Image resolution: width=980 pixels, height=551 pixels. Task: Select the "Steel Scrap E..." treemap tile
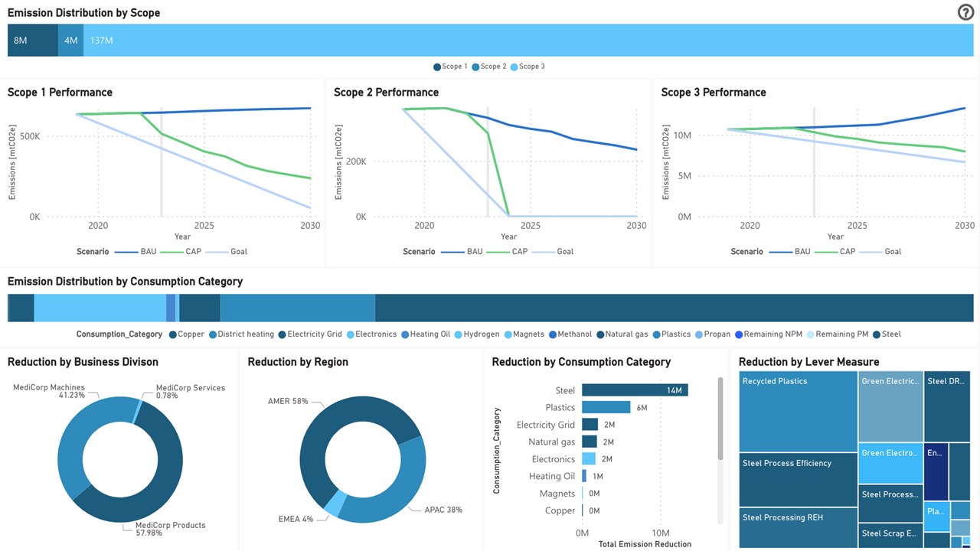tap(890, 534)
